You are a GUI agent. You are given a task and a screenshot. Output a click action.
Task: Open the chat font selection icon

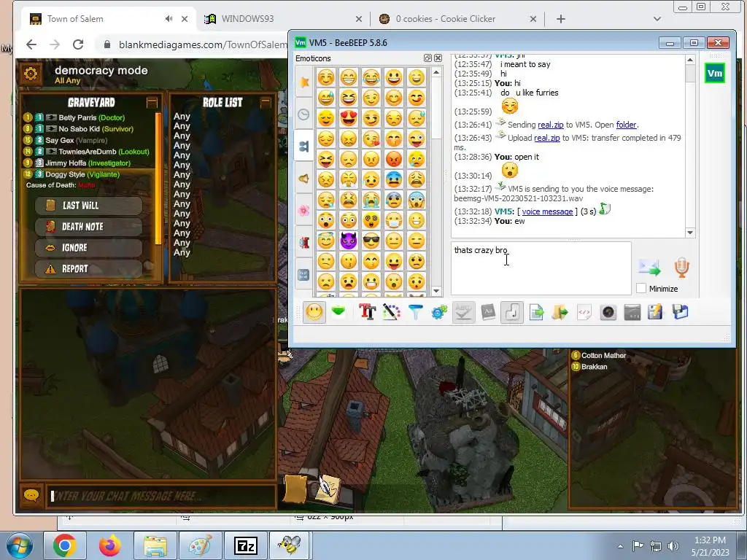368,312
